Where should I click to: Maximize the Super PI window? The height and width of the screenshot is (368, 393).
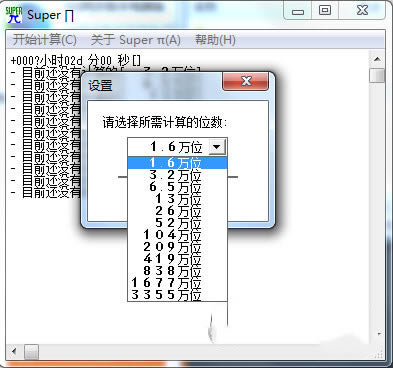325,11
